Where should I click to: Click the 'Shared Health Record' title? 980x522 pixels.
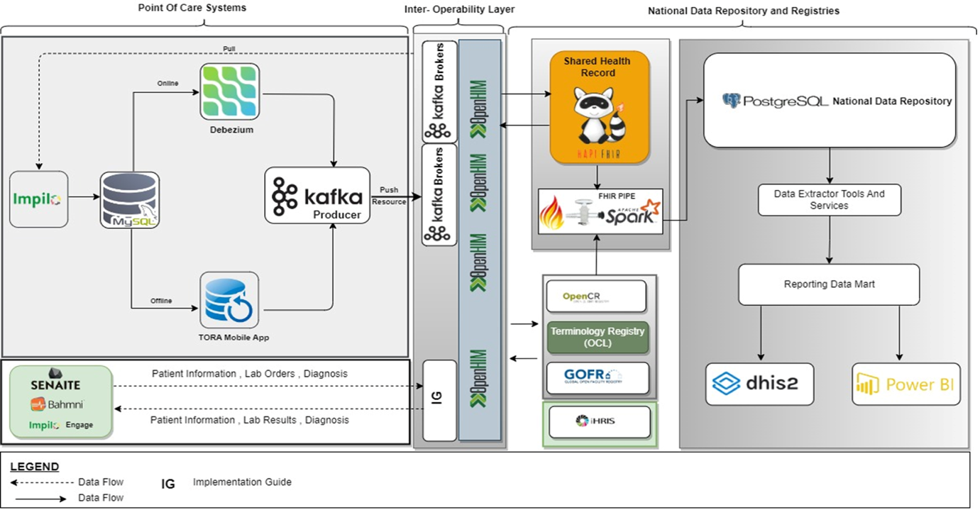click(597, 67)
